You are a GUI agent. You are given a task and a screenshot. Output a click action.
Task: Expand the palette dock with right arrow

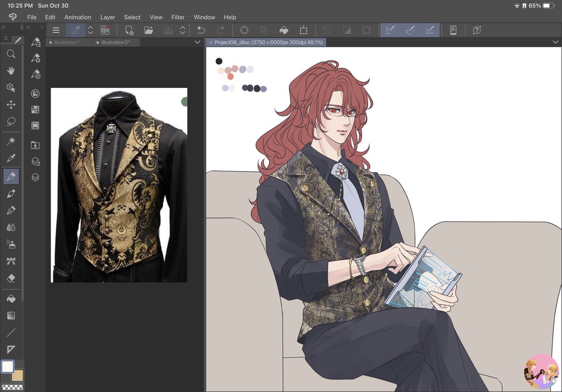click(42, 27)
